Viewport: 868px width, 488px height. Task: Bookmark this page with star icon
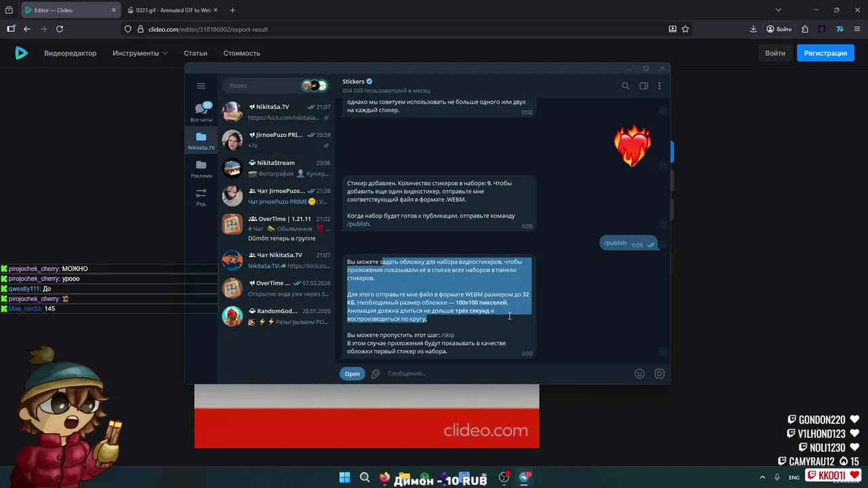tap(685, 29)
